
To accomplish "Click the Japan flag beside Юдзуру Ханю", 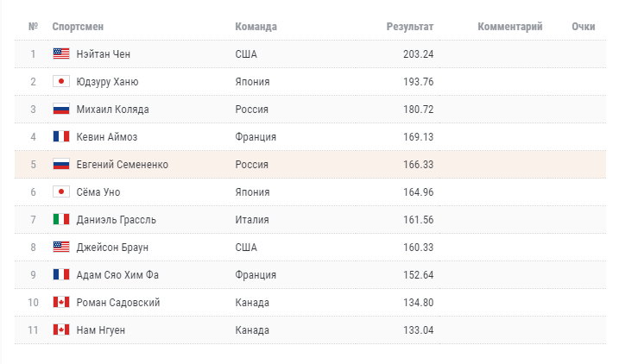I will (x=60, y=81).
